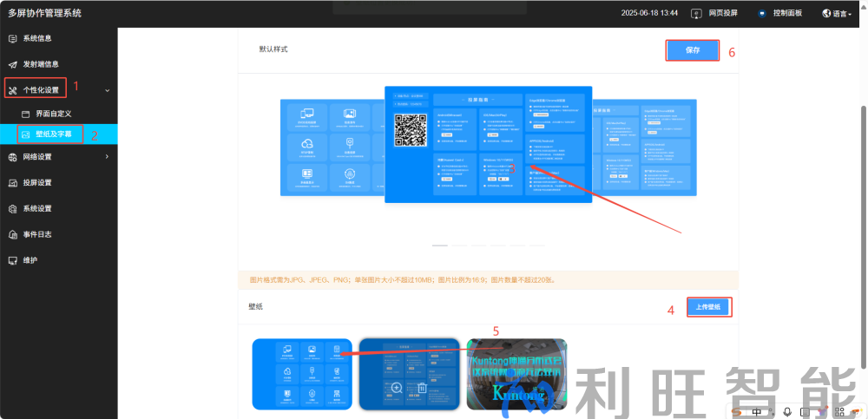Viewport: 868px width, 419px height.
Task: Delete the hovered wallpaper with the trash icon
Action: pos(422,388)
